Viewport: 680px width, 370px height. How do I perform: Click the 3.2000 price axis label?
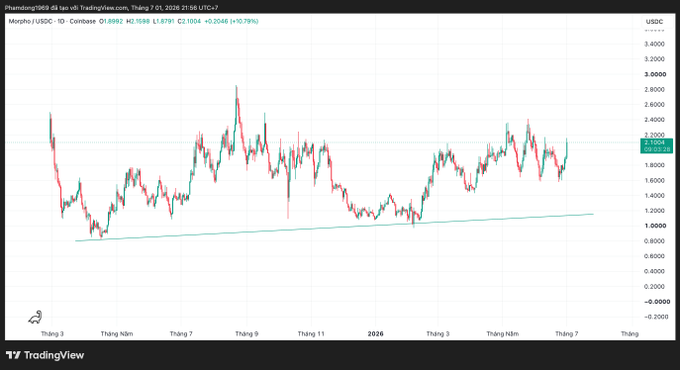tap(654, 59)
